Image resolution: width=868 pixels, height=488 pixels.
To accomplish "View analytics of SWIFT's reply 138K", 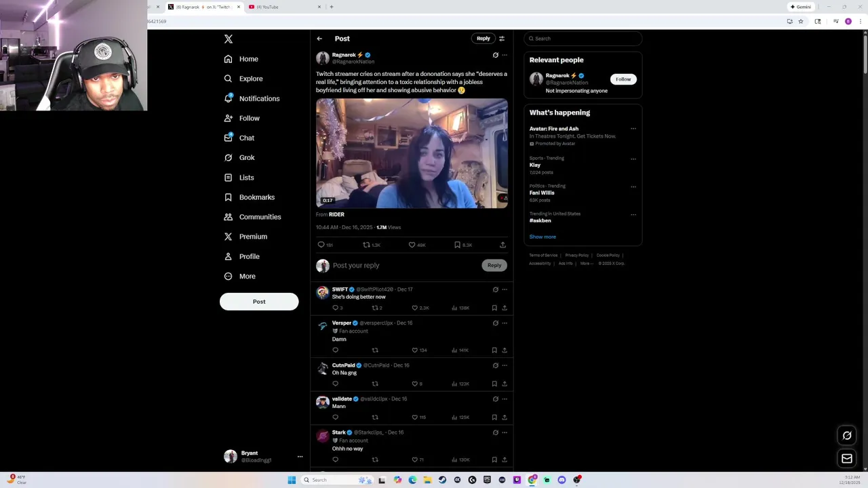I will [x=460, y=308].
